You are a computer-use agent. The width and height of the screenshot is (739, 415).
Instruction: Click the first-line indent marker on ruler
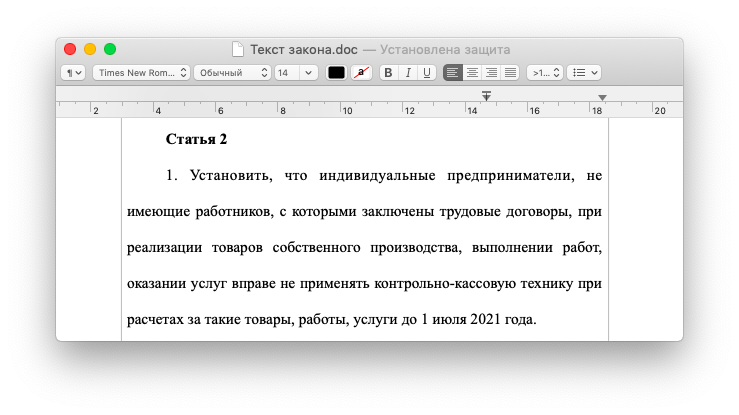coord(486,94)
